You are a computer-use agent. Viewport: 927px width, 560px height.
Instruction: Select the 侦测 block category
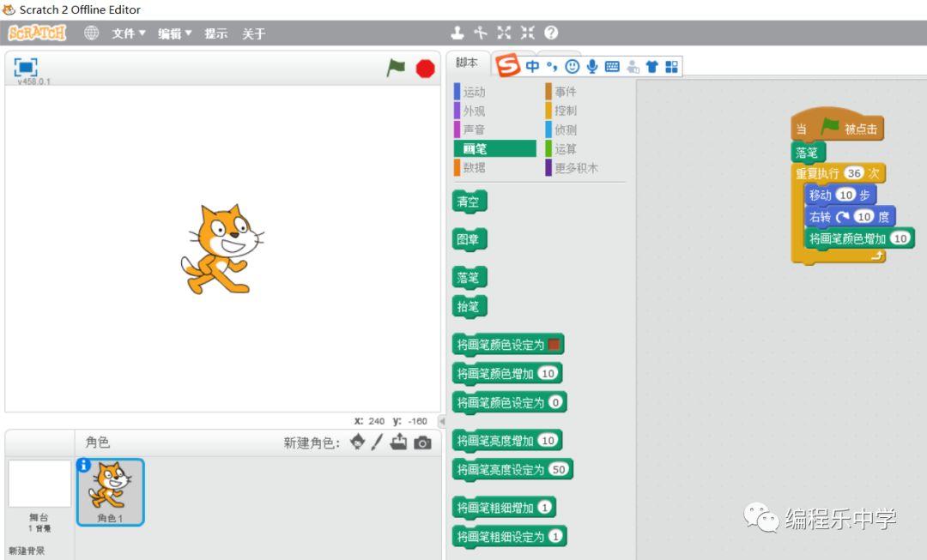click(561, 129)
